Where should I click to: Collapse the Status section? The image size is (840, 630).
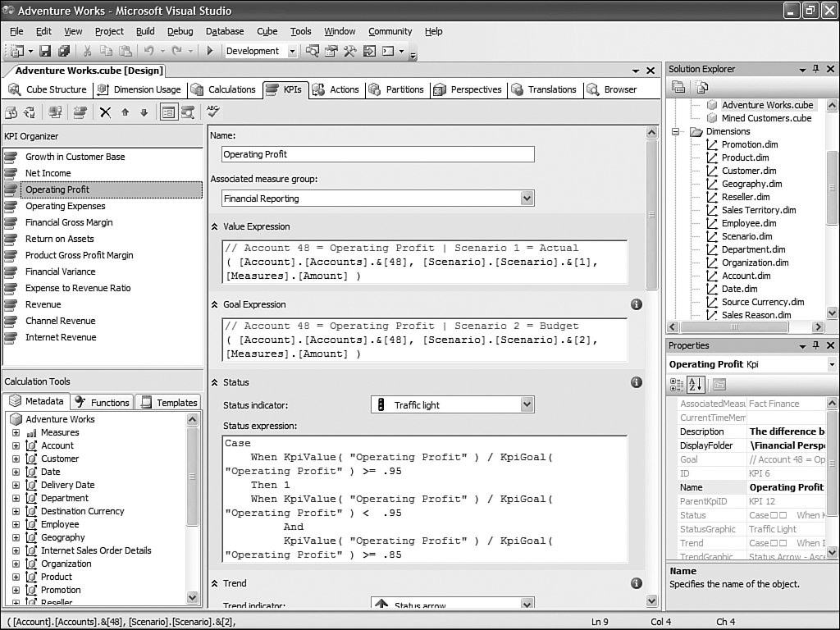[x=214, y=382]
